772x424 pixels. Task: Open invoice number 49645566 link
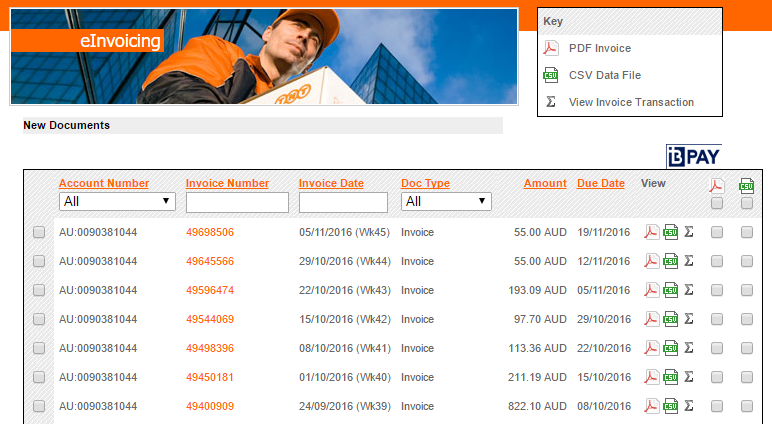tap(210, 261)
